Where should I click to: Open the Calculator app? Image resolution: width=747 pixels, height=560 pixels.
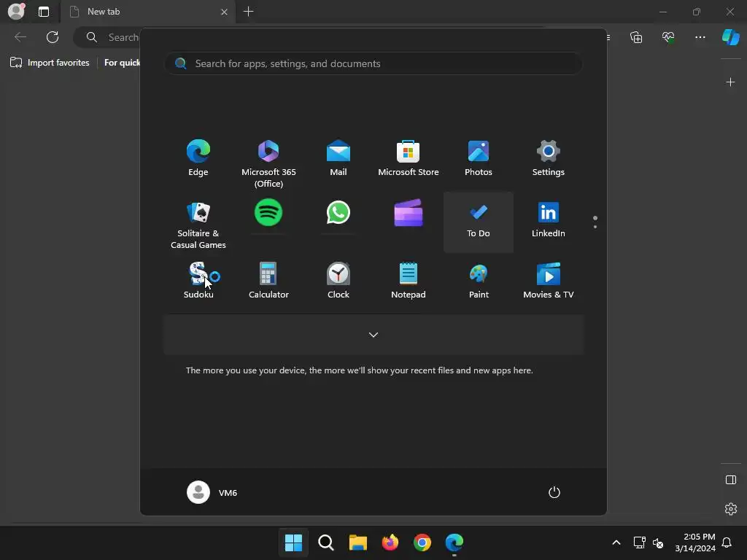(x=268, y=281)
